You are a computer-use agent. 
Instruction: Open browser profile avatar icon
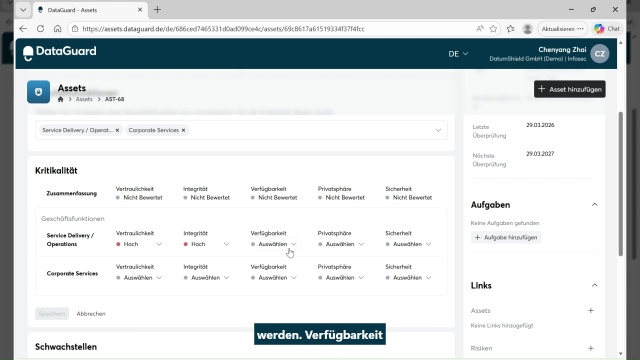coord(528,29)
